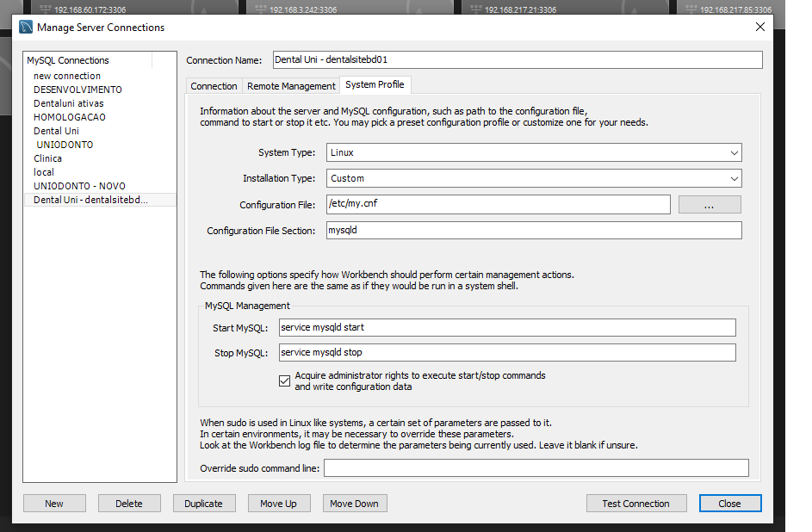
Task: Switch to the Connection tab
Action: pyautogui.click(x=214, y=86)
